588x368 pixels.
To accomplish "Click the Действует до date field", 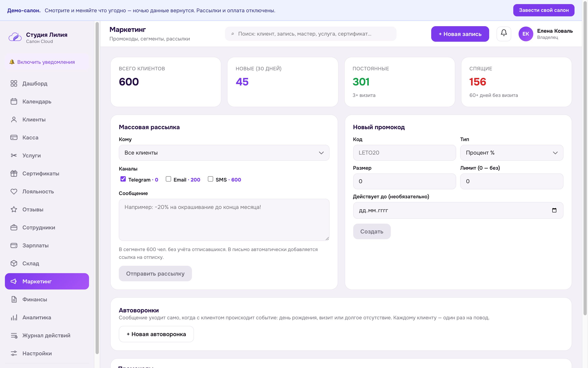I will (458, 210).
